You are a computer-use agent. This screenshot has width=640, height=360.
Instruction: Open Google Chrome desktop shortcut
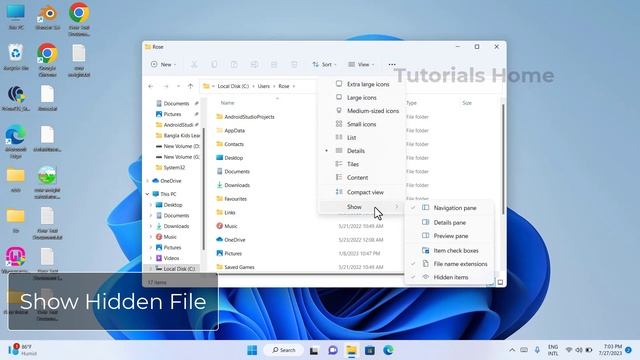47,60
